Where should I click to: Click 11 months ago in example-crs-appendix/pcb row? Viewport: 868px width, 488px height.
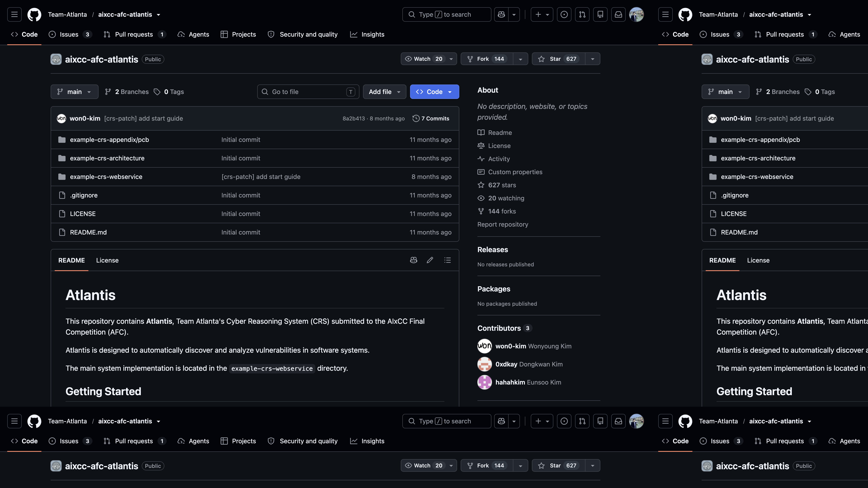[430, 139]
